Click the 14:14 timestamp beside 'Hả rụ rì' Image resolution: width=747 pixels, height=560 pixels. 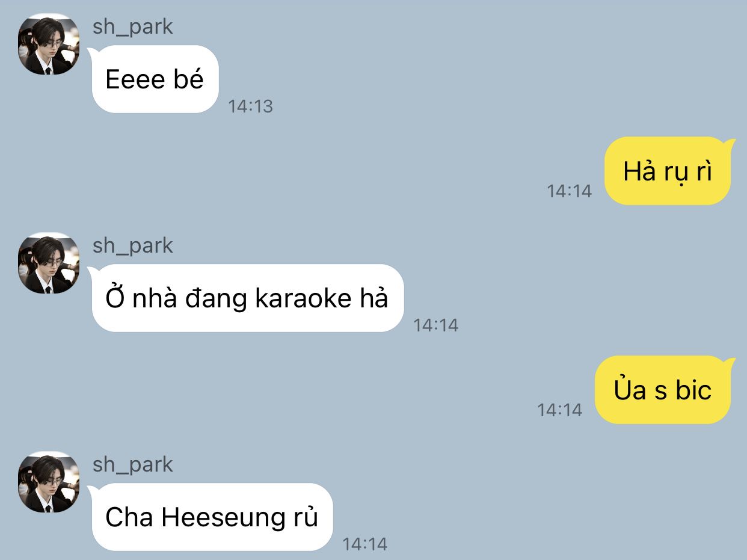[x=570, y=191]
